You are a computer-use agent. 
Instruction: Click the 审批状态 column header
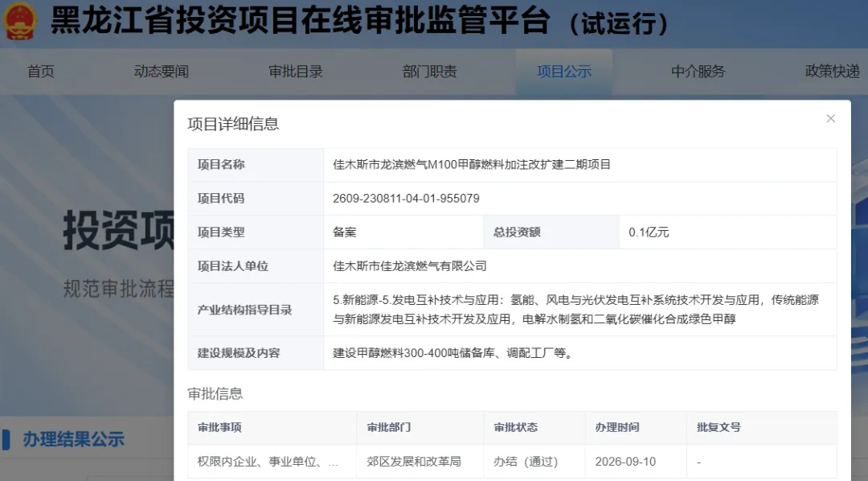coord(515,427)
